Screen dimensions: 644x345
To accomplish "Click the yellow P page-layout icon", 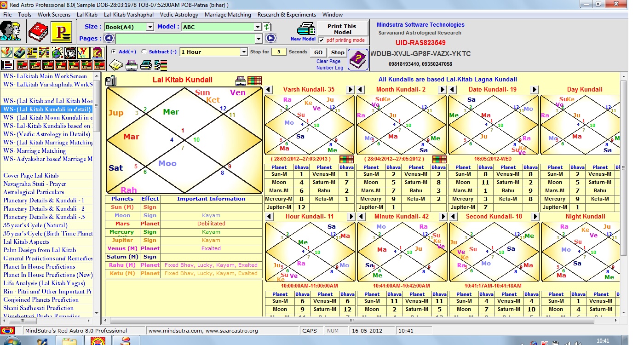I will (x=61, y=32).
